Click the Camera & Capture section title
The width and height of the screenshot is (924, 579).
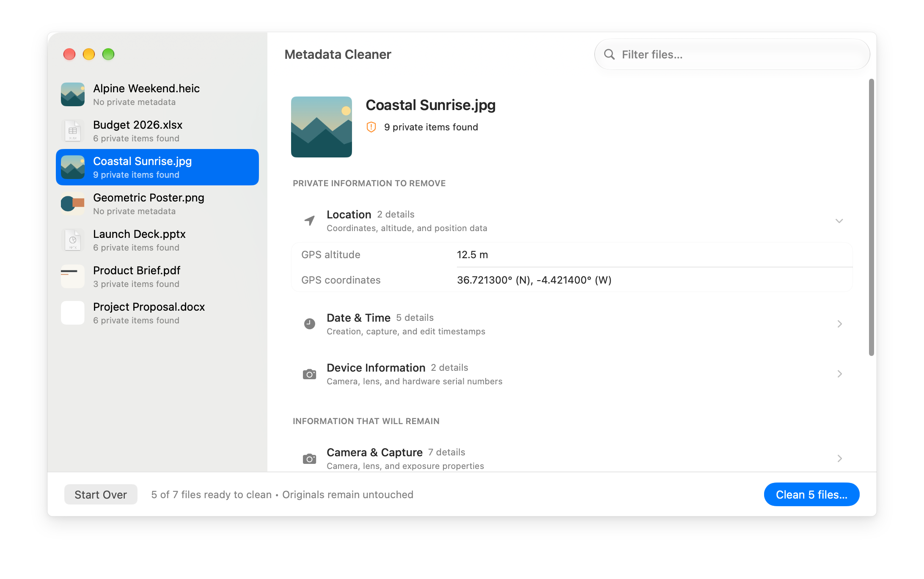pyautogui.click(x=374, y=452)
